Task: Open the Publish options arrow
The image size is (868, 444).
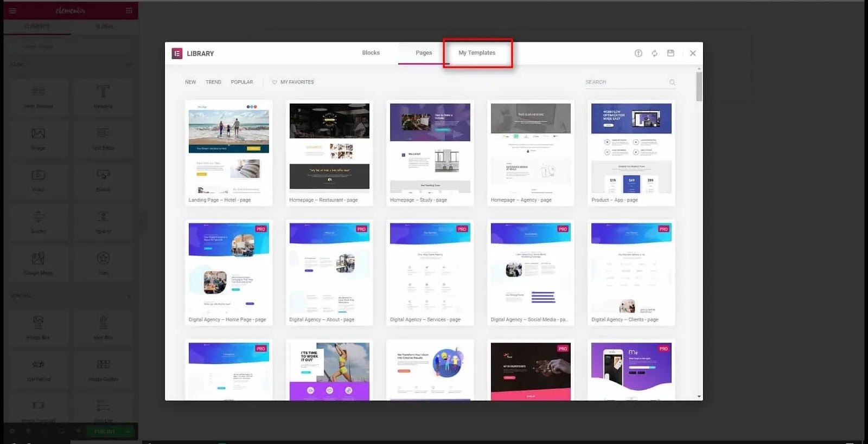Action: pyautogui.click(x=129, y=432)
